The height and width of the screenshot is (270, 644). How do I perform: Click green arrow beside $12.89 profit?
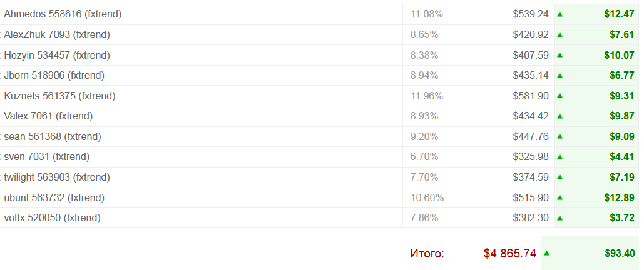[560, 197]
